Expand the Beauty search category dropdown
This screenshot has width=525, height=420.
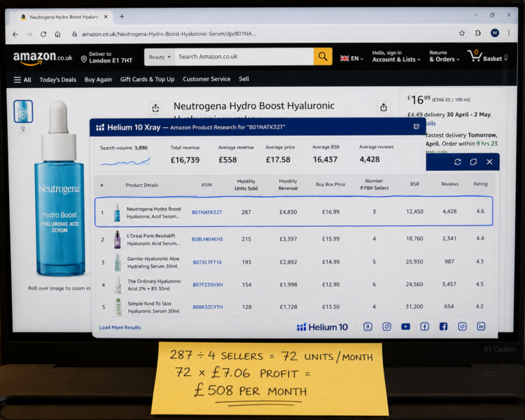160,57
